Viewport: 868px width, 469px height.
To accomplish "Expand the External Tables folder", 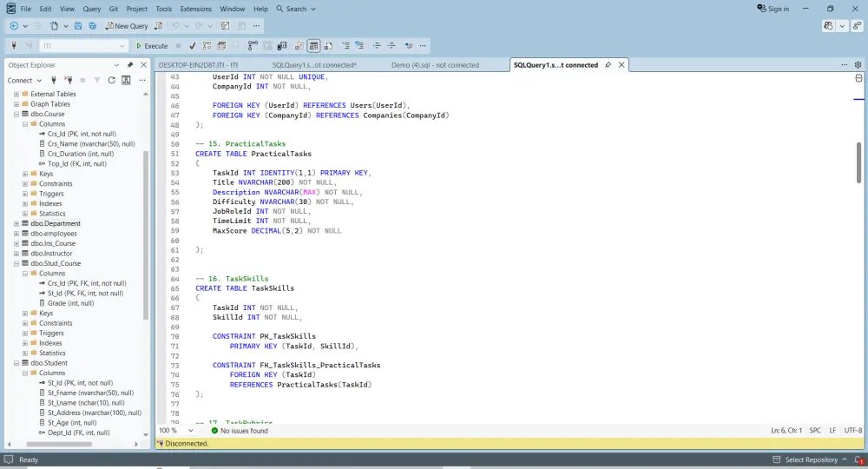I will [16, 94].
